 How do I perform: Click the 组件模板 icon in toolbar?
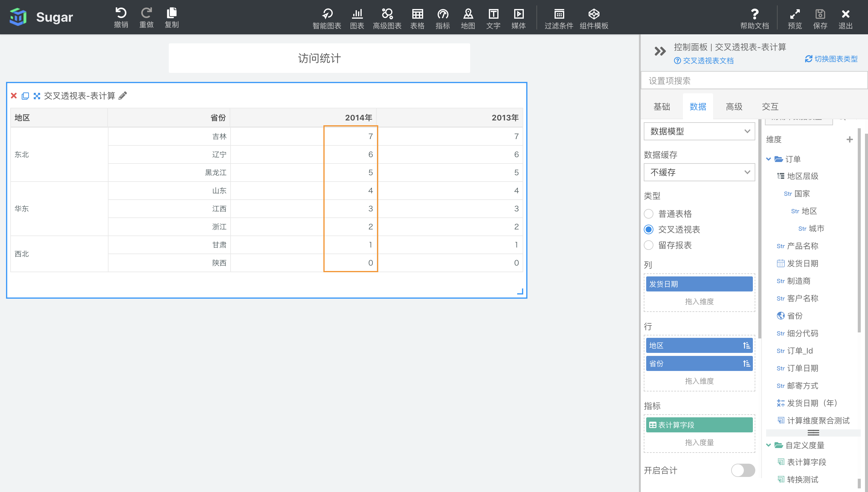tap(594, 13)
